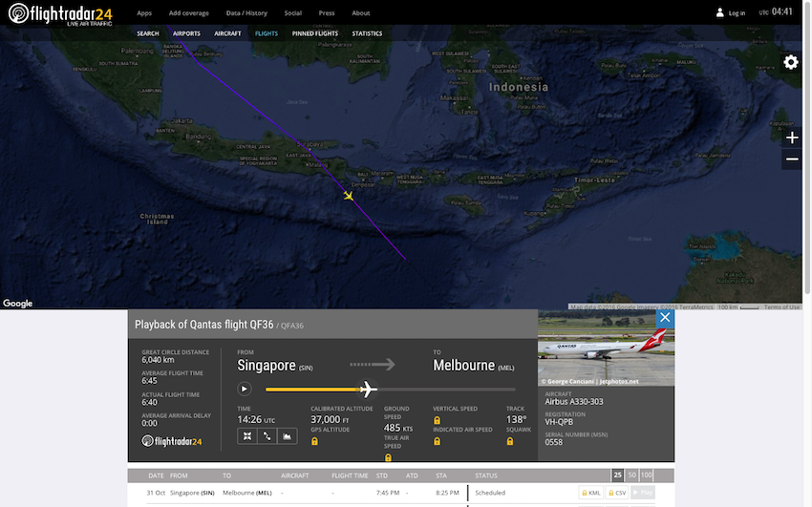Switch to the Pinned Flights tab
The image size is (812, 507).
click(x=315, y=33)
